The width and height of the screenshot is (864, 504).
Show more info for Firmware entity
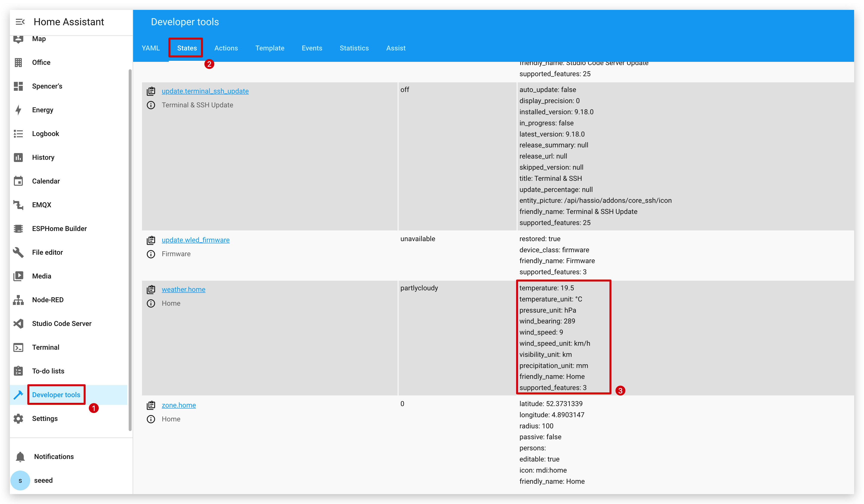click(x=151, y=254)
